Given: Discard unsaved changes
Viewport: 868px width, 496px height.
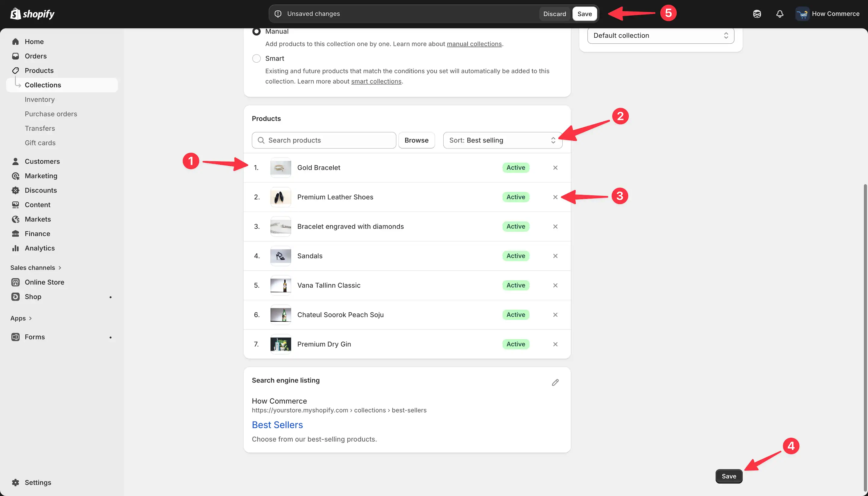Looking at the screenshot, I should point(554,14).
